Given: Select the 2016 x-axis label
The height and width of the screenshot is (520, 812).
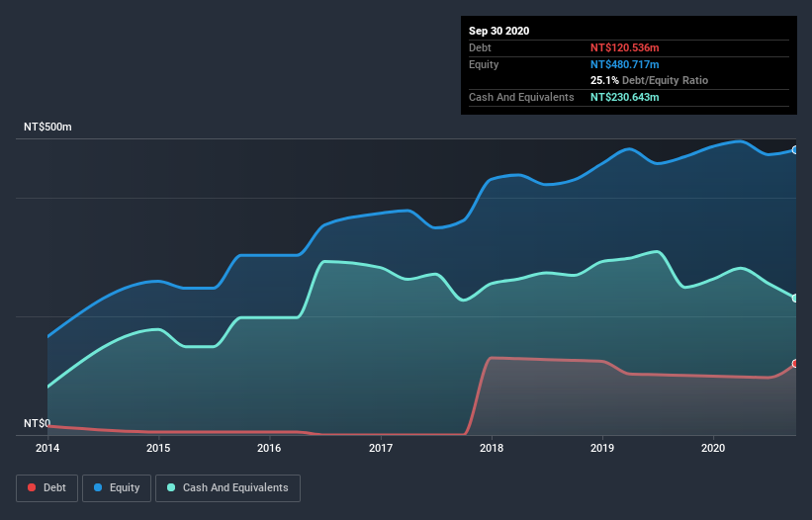Looking at the screenshot, I should click(x=269, y=448).
